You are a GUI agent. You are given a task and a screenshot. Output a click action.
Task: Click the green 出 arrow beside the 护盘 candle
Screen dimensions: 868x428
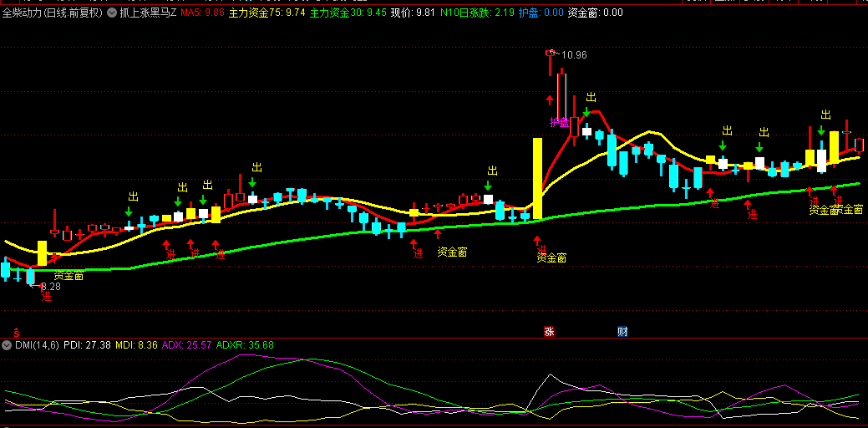[x=586, y=112]
